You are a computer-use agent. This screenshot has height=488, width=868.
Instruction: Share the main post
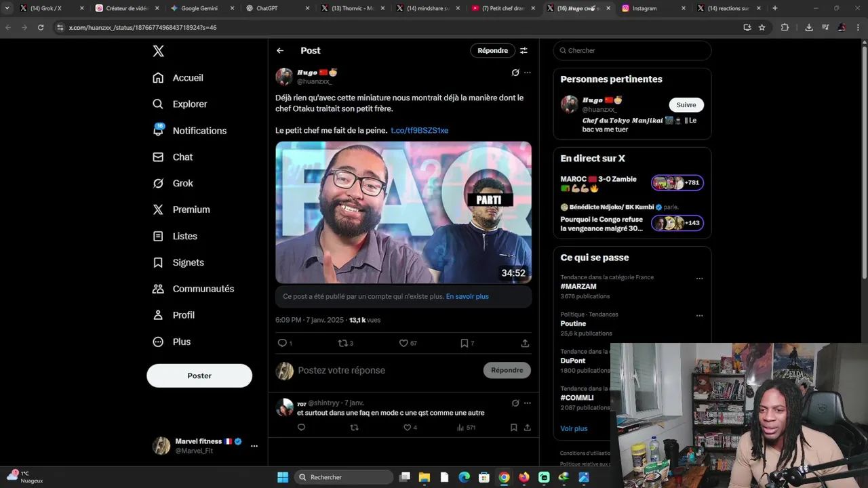(x=525, y=344)
